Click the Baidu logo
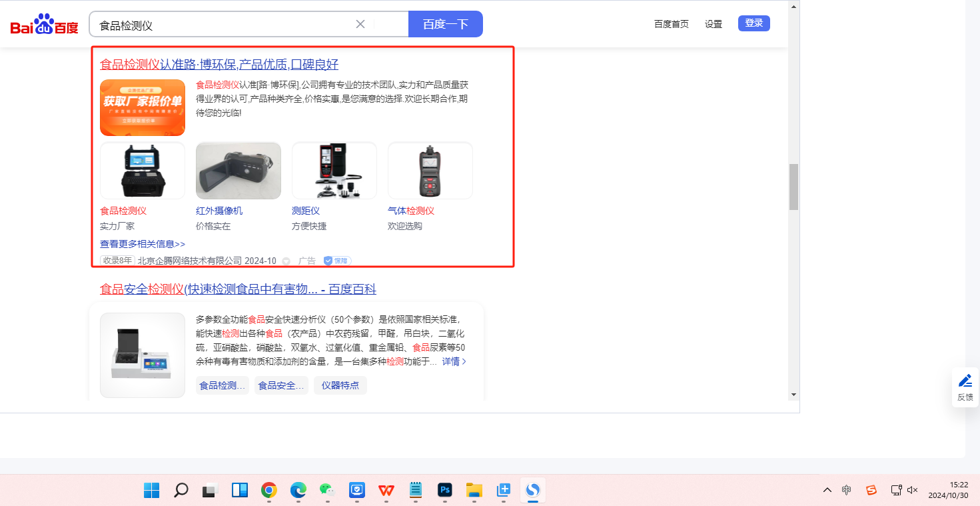The height and width of the screenshot is (506, 980). coord(44,25)
